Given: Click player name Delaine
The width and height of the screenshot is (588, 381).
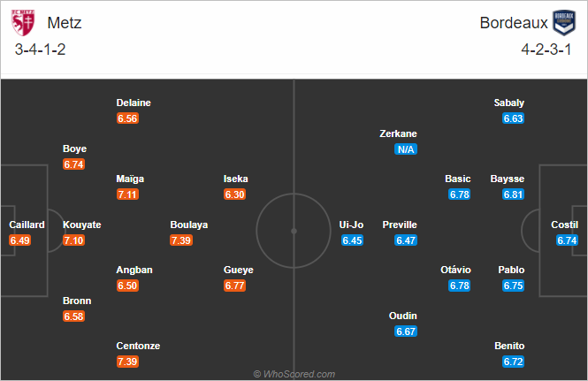Looking at the screenshot, I should [134, 103].
